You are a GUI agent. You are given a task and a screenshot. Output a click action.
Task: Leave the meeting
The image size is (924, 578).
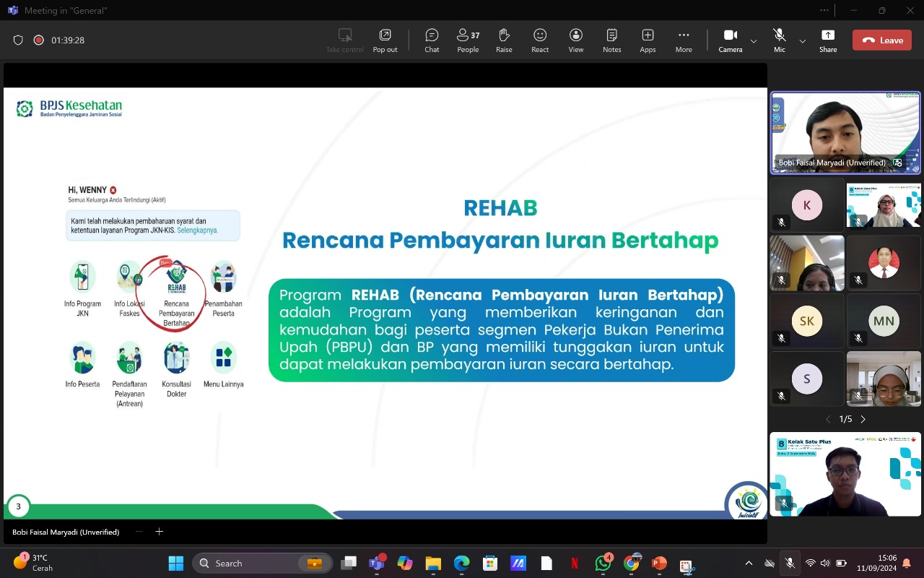[882, 40]
